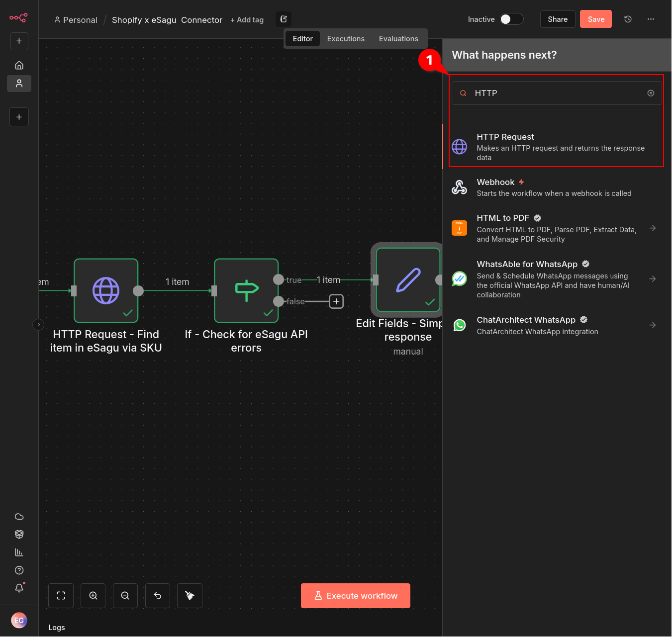Go to the Overview home icon
Screen dimensions: 672x637
[x=19, y=65]
